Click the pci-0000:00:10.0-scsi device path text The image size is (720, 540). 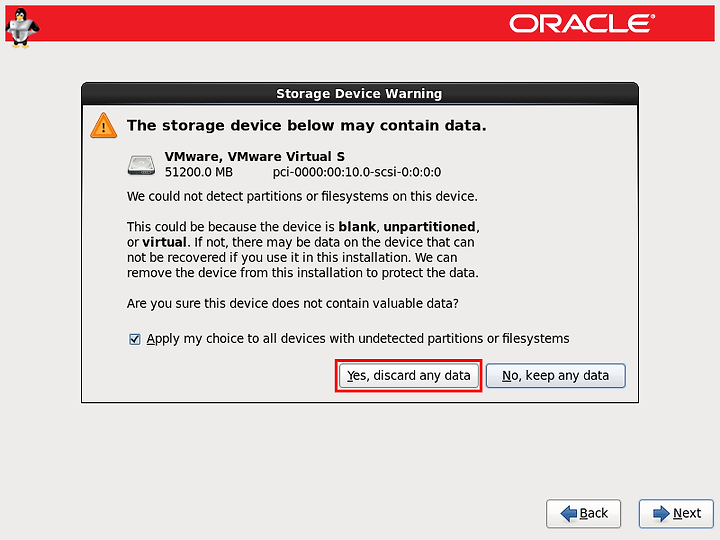pos(357,172)
